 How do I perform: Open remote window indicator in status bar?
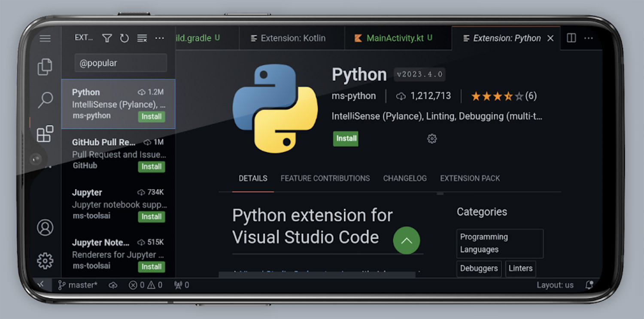pos(41,285)
